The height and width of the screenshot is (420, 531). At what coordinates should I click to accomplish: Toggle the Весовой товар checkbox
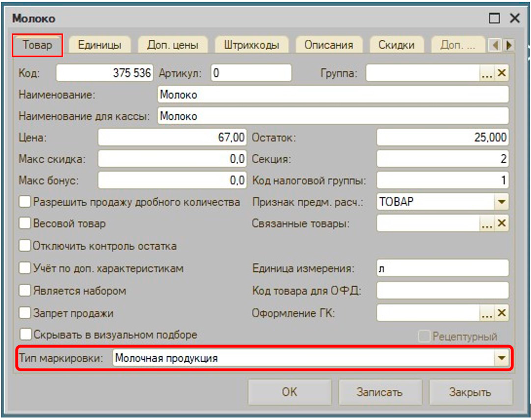point(24,224)
